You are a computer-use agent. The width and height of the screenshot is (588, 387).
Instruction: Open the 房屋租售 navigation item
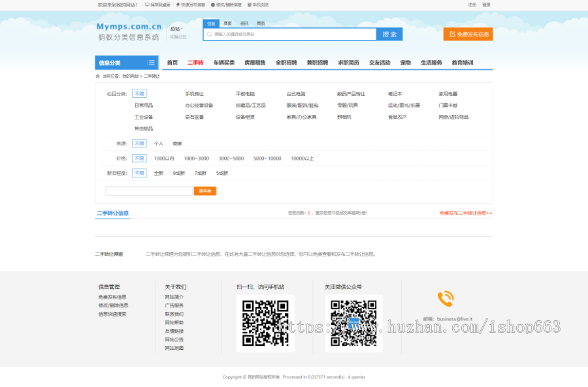pyautogui.click(x=255, y=63)
